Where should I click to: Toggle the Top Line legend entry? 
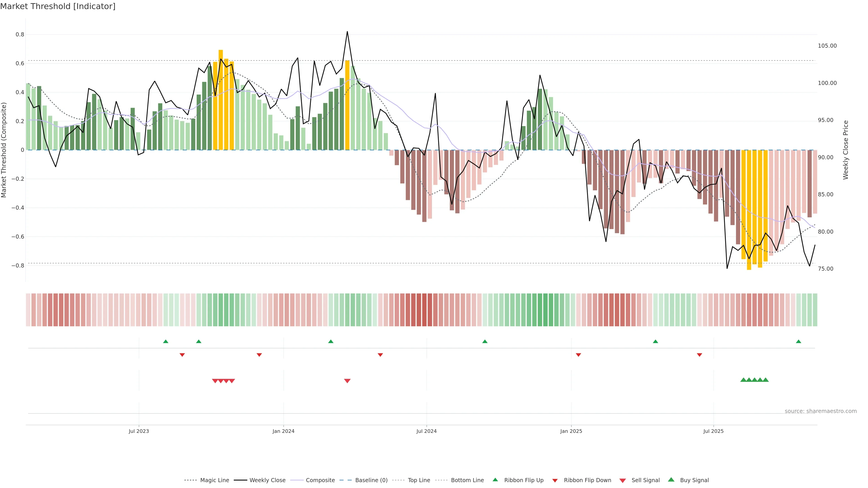[x=419, y=480]
